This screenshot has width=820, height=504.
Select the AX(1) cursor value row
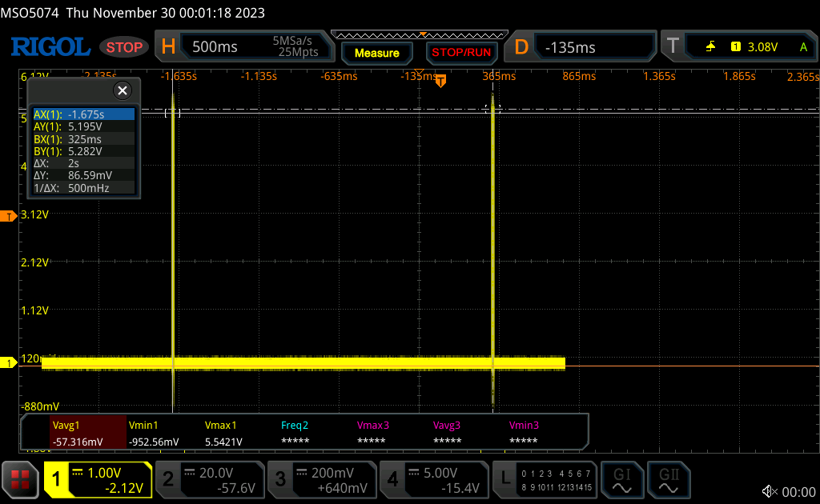pyautogui.click(x=83, y=114)
